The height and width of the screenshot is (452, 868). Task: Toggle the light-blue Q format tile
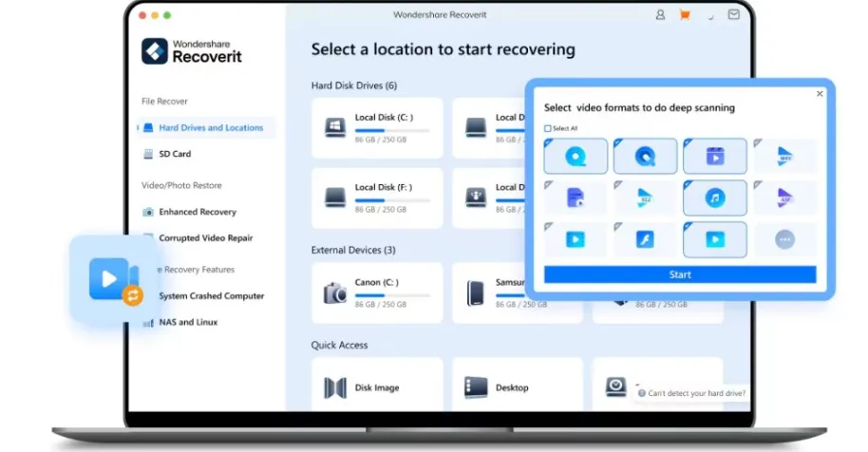[x=576, y=157]
